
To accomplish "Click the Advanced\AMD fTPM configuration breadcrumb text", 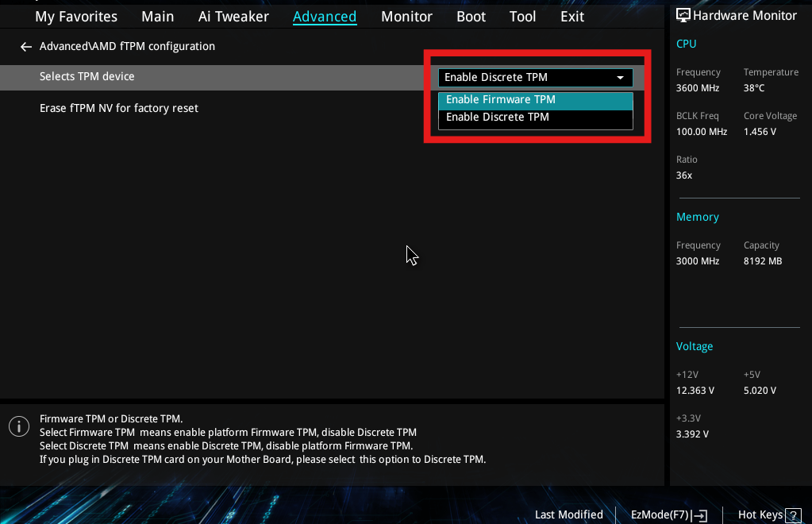I will [x=127, y=46].
